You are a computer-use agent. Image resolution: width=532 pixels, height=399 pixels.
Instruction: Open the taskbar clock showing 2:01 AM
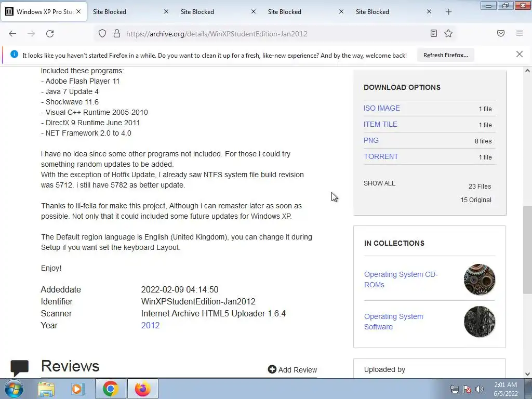[506, 389]
